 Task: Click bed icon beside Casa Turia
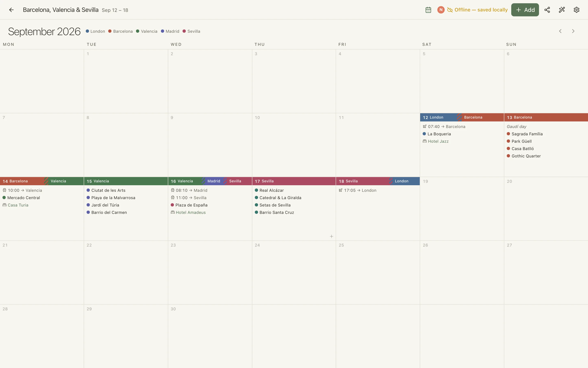(4, 205)
